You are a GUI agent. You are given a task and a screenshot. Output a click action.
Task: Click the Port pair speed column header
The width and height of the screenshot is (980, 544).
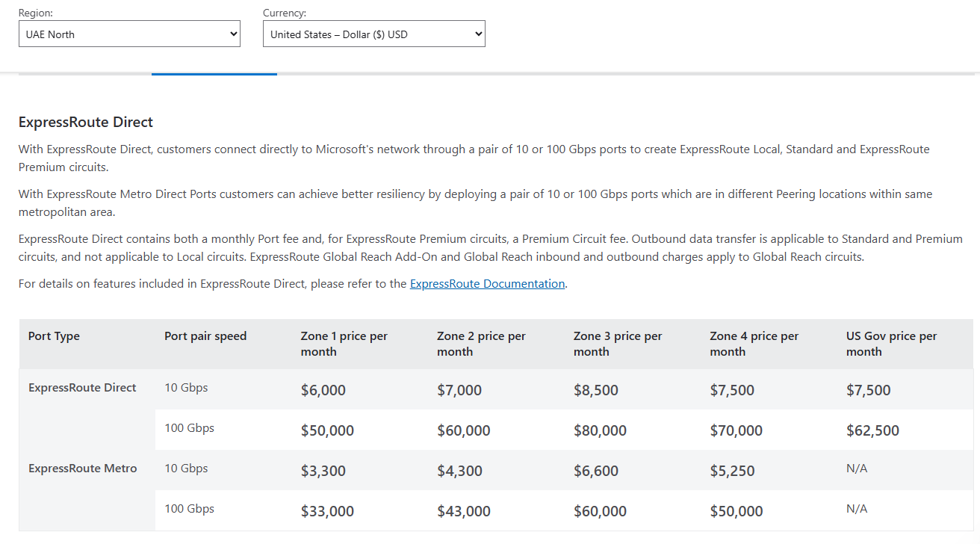pyautogui.click(x=205, y=336)
